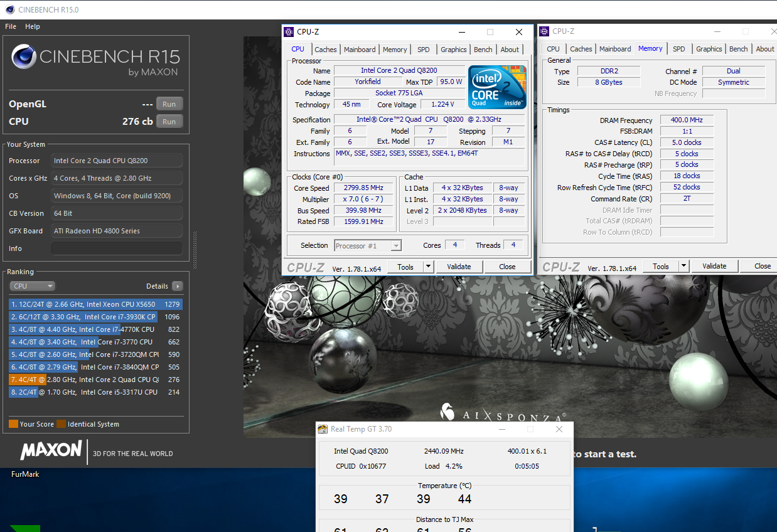Screen dimensions: 777x532
Task: Maximize the Real Temp GT window
Action: coord(530,429)
